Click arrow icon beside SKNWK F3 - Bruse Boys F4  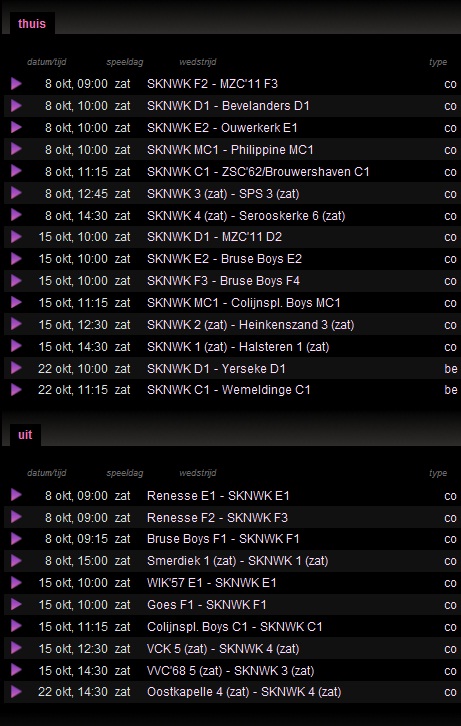pyautogui.click(x=16, y=281)
